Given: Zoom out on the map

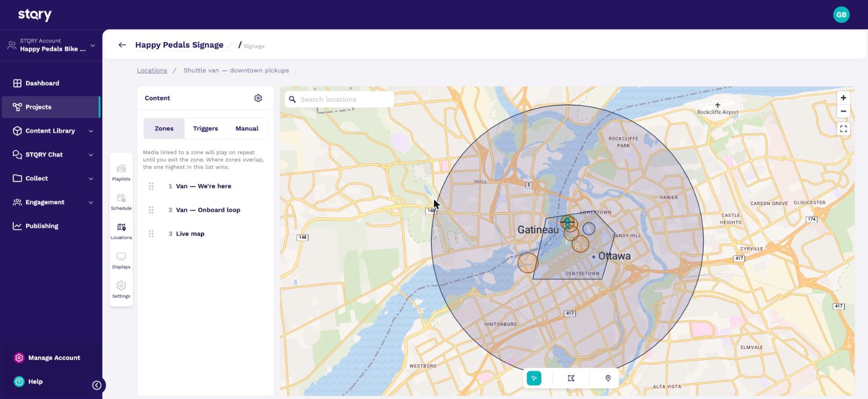Looking at the screenshot, I should (843, 111).
